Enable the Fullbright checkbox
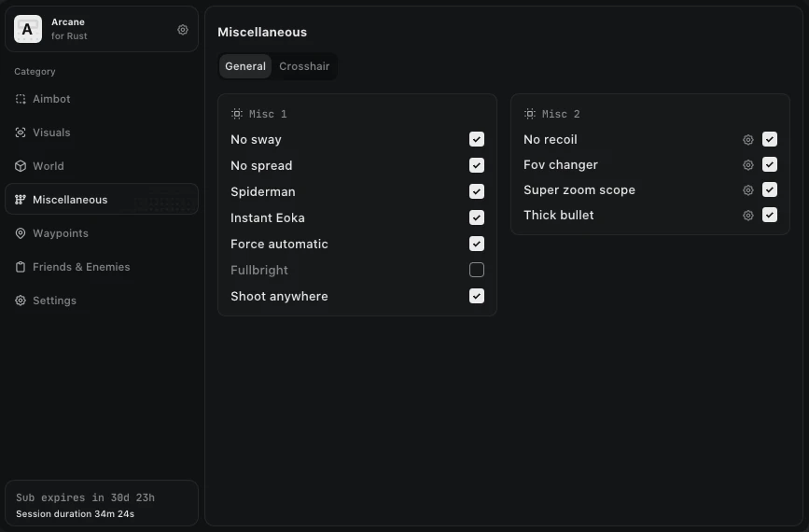This screenshot has height=532, width=809. 477,270
